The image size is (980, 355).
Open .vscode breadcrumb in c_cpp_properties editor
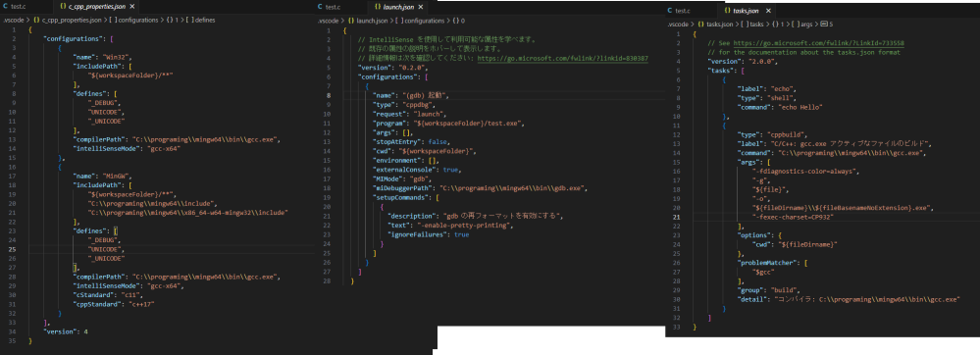(13, 20)
